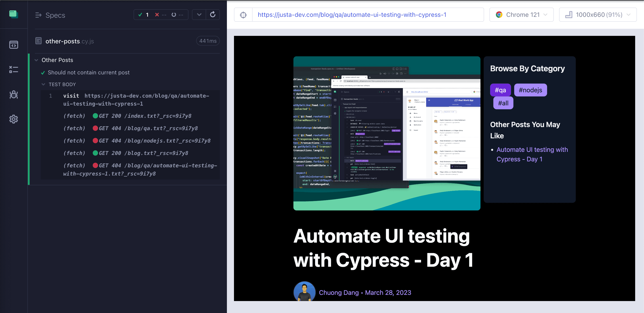The image size is (644, 313).
Task: Select the GET 200 /index.txt fetch entry
Action: (130, 116)
